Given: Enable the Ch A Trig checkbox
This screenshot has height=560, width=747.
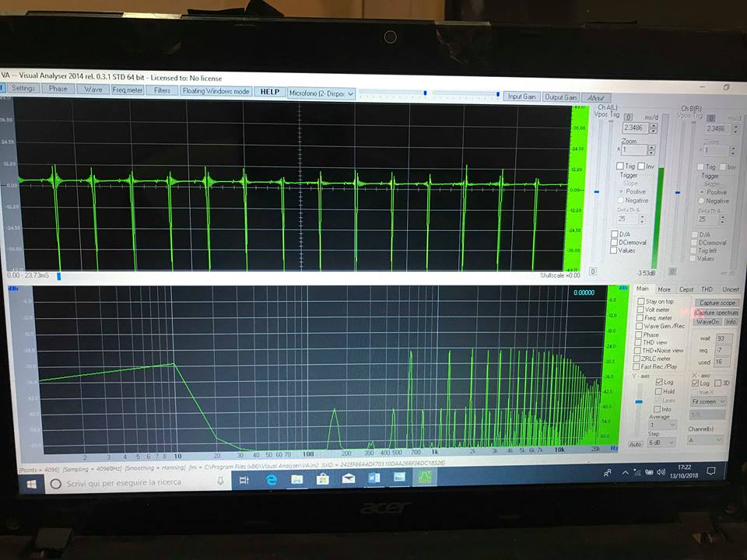Looking at the screenshot, I should [x=620, y=166].
